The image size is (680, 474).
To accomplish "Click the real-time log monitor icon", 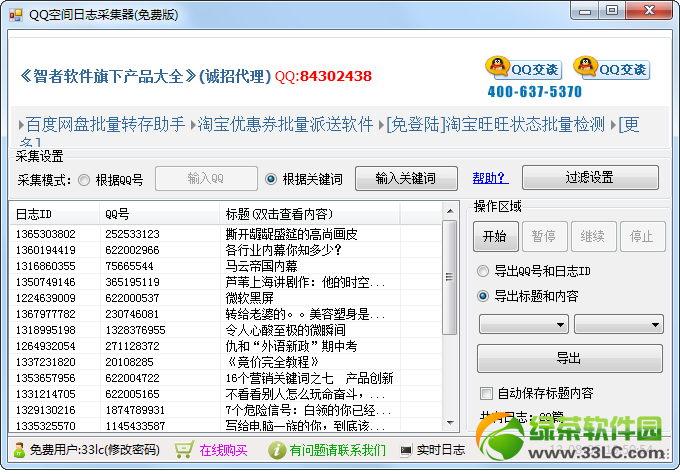I will point(405,451).
